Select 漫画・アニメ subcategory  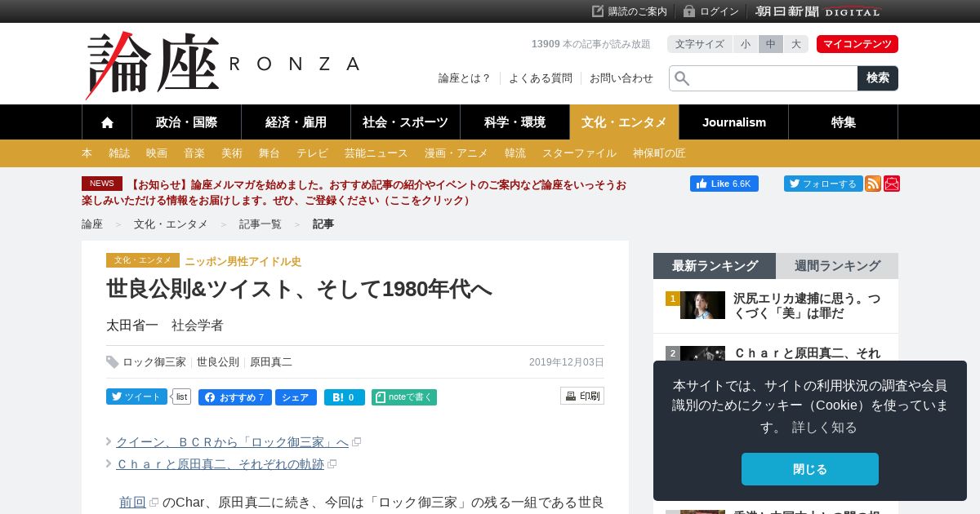point(457,153)
